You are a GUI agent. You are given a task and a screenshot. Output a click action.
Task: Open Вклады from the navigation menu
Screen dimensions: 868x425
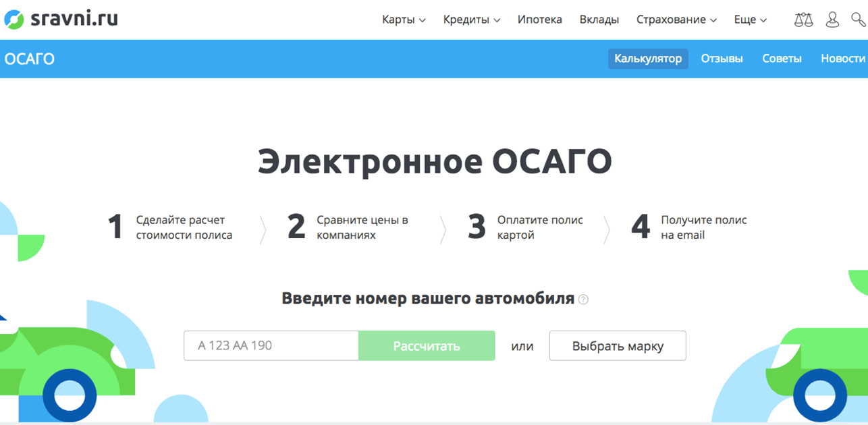coord(598,20)
